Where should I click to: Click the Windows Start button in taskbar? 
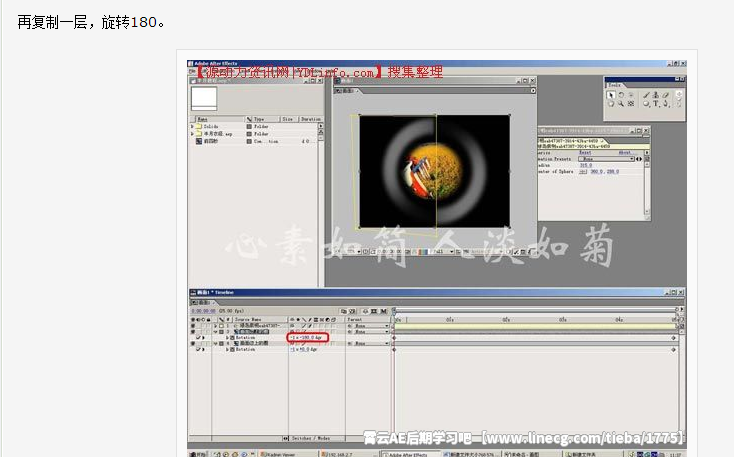point(198,454)
